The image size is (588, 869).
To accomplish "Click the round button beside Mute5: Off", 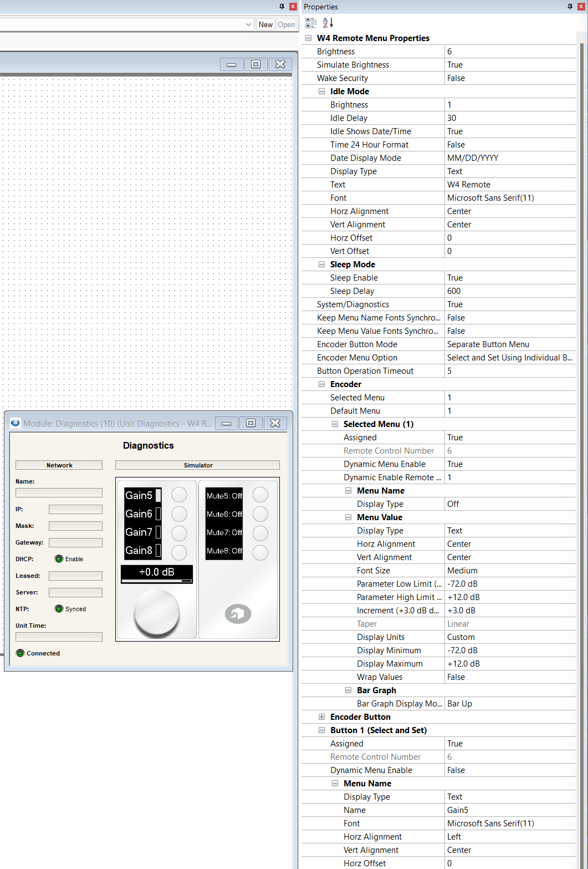I will click(260, 495).
